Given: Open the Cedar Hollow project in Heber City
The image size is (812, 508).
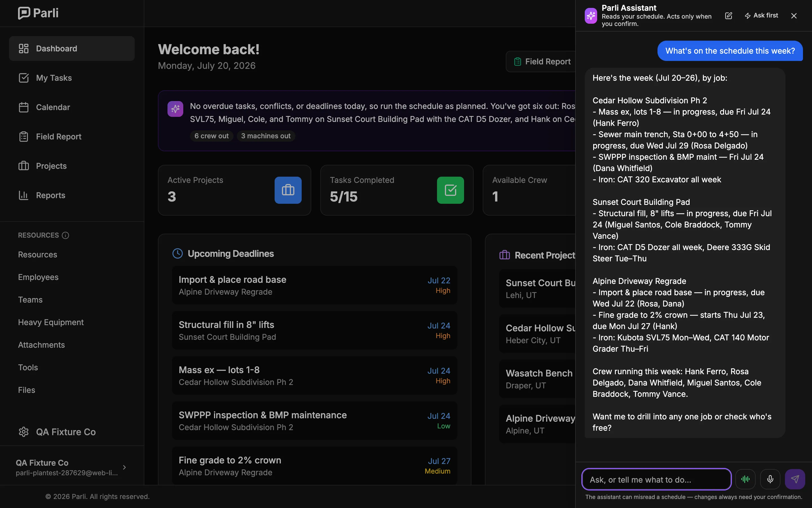Looking at the screenshot, I should [537, 334].
